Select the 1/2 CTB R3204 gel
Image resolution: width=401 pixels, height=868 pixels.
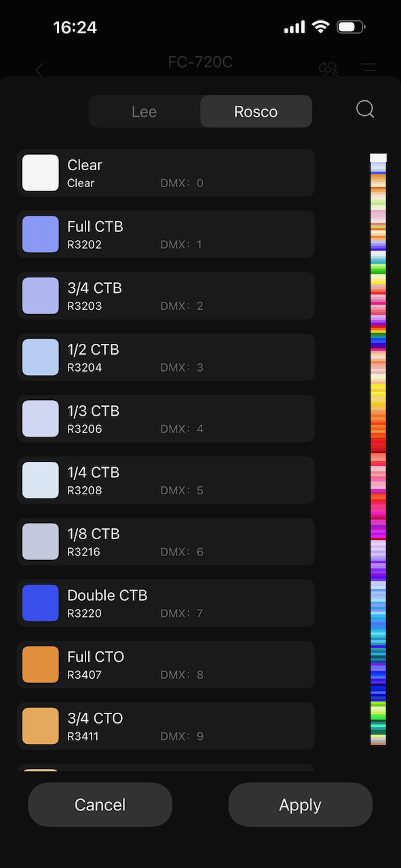tap(166, 357)
